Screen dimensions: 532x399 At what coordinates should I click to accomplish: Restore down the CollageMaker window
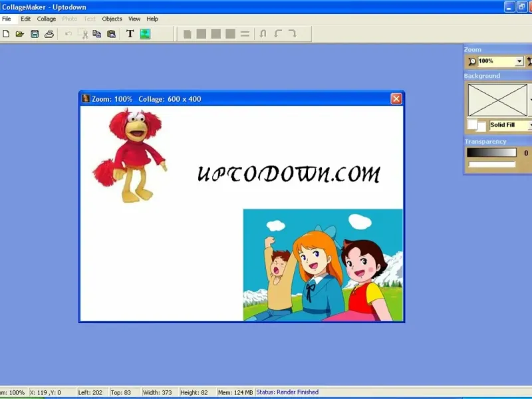click(521, 7)
